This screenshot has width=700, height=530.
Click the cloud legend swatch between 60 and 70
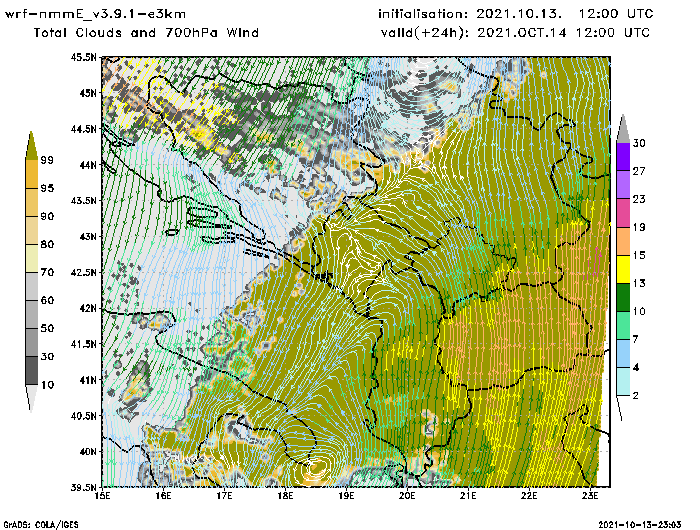tap(32, 286)
